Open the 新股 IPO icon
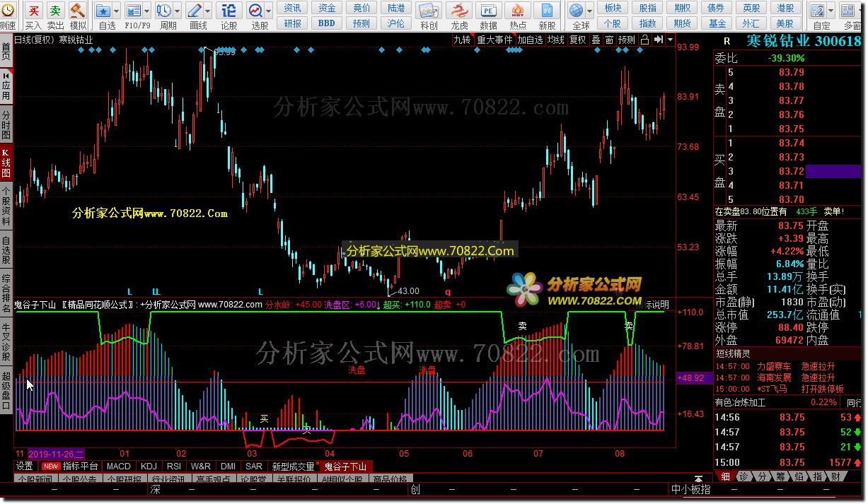The width and height of the screenshot is (868, 504). [x=547, y=11]
